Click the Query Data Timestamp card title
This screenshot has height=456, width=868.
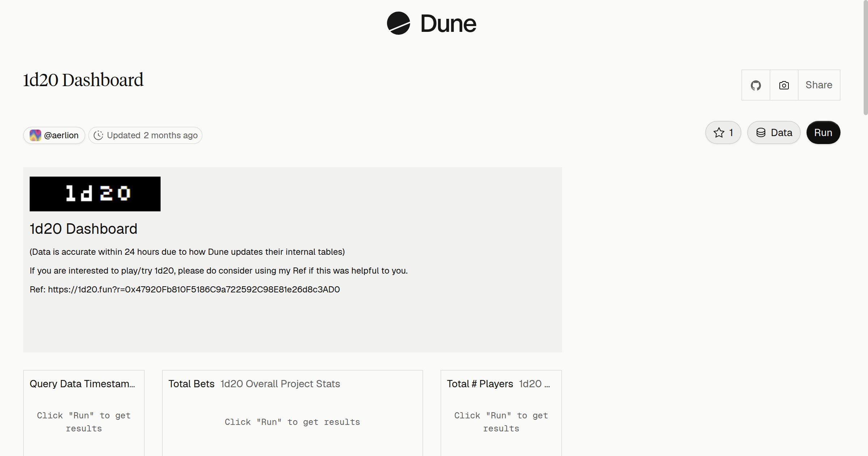point(82,384)
